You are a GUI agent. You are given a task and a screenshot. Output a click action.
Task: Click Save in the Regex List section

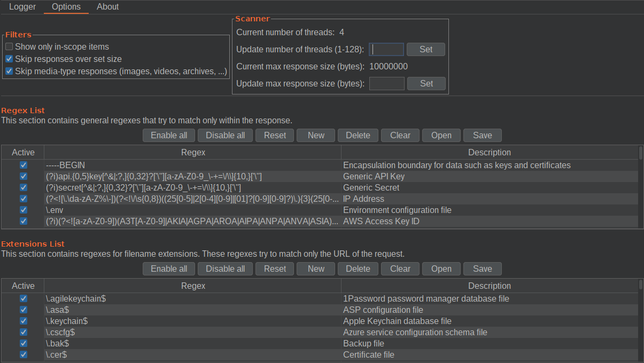pyautogui.click(x=482, y=136)
